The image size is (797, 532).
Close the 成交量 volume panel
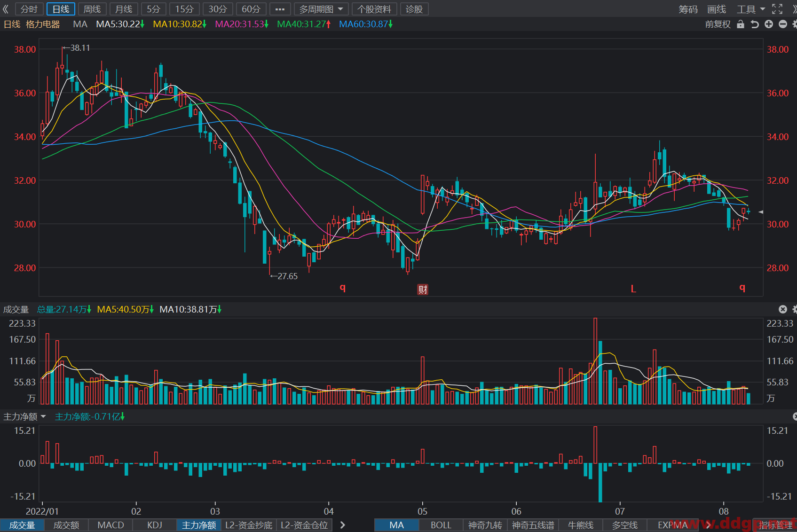point(783,309)
